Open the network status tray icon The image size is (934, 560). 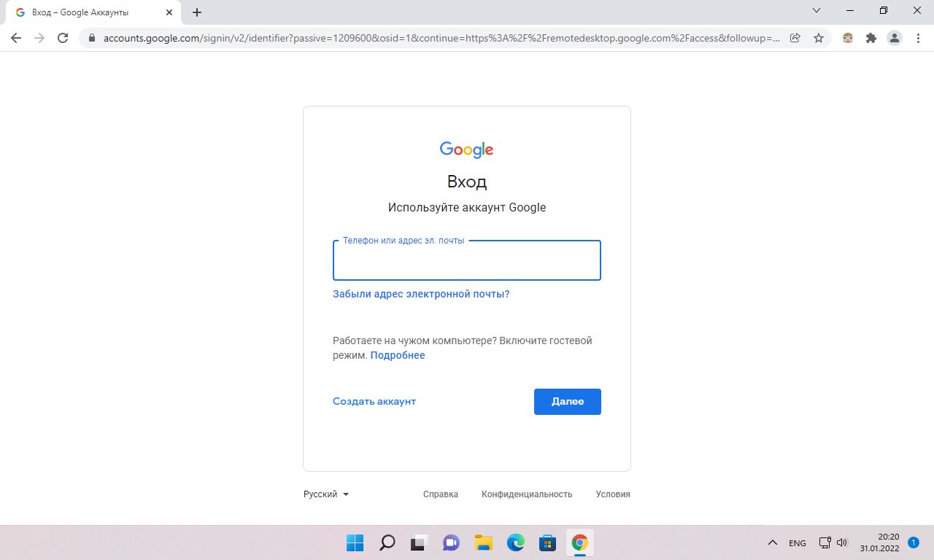(825, 542)
